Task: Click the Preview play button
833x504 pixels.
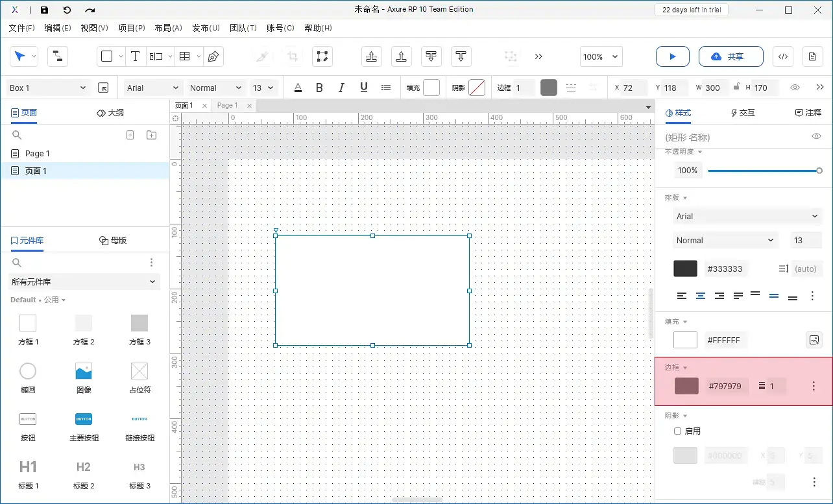Action: [x=672, y=56]
